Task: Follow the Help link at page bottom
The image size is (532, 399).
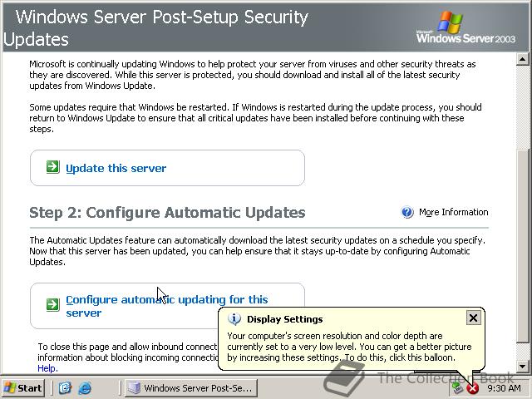Action: coord(47,368)
